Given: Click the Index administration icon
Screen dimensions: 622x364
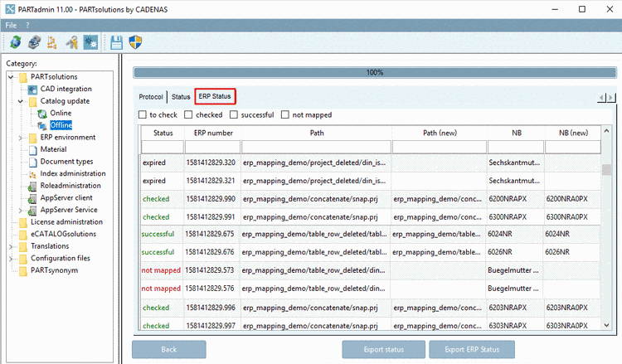Looking at the screenshot, I should 33,174.
